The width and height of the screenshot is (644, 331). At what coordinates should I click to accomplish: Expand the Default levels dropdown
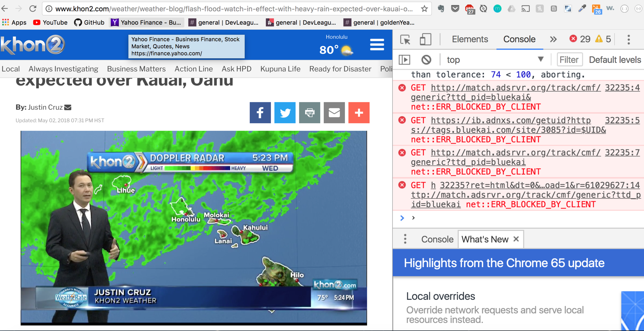pyautogui.click(x=615, y=60)
